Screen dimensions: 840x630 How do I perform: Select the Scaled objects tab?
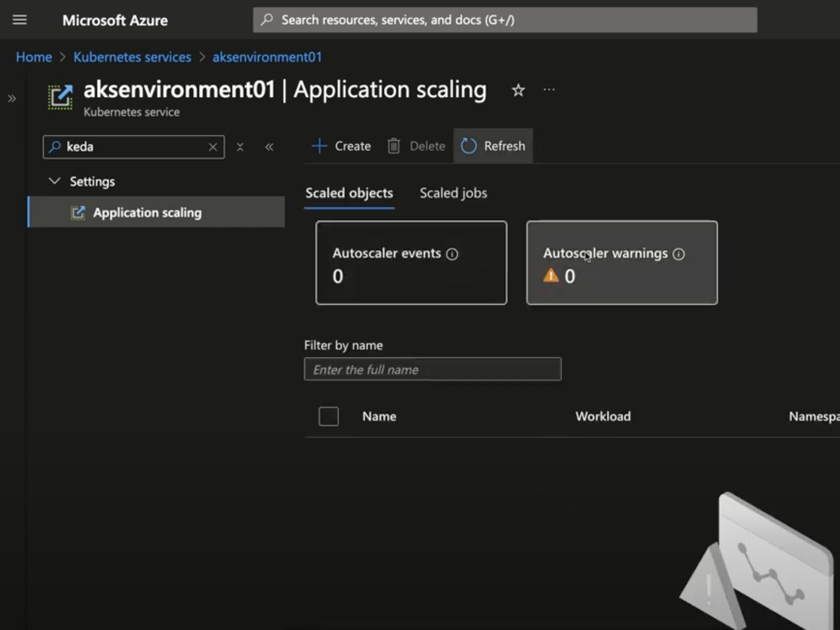point(349,193)
